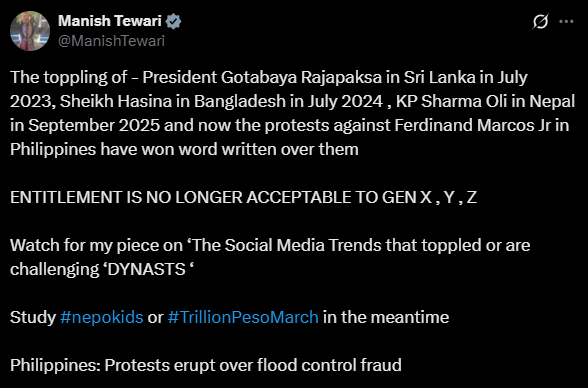Click the word 'Study' before #nepokids
This screenshot has width=588, height=388.
tap(33, 317)
